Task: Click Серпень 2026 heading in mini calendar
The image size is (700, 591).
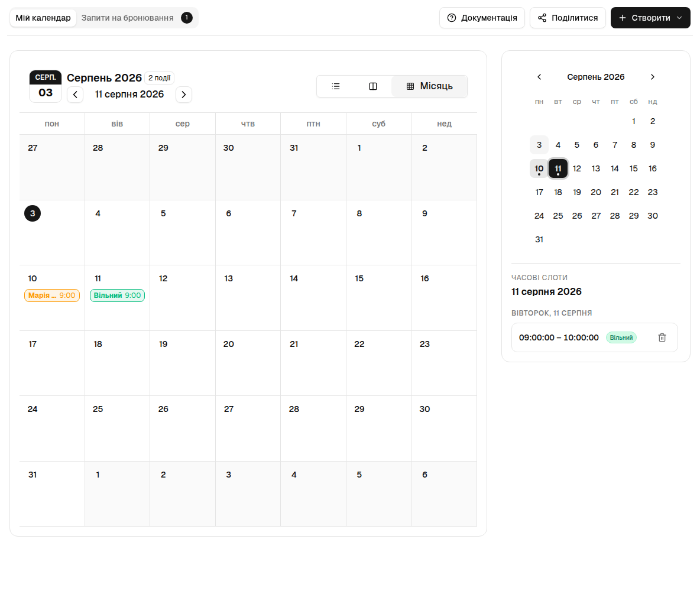Action: click(596, 77)
